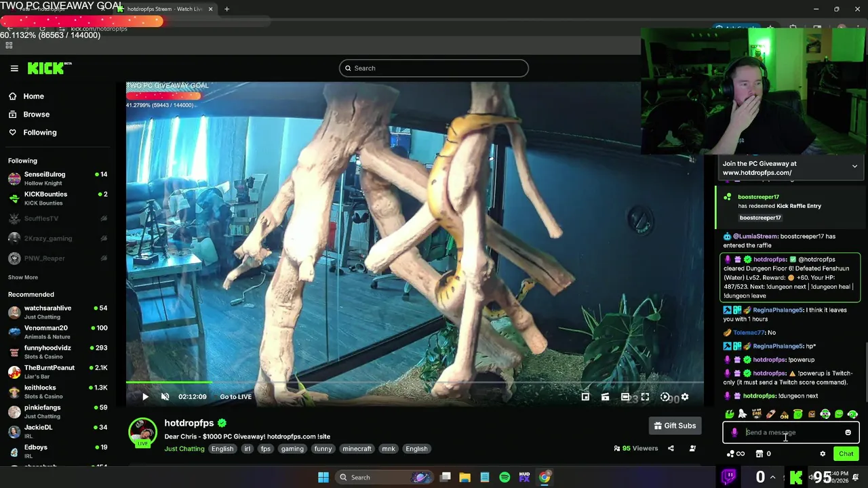Image resolution: width=868 pixels, height=488 pixels.
Task: Open a new browser tab
Action: click(x=226, y=9)
